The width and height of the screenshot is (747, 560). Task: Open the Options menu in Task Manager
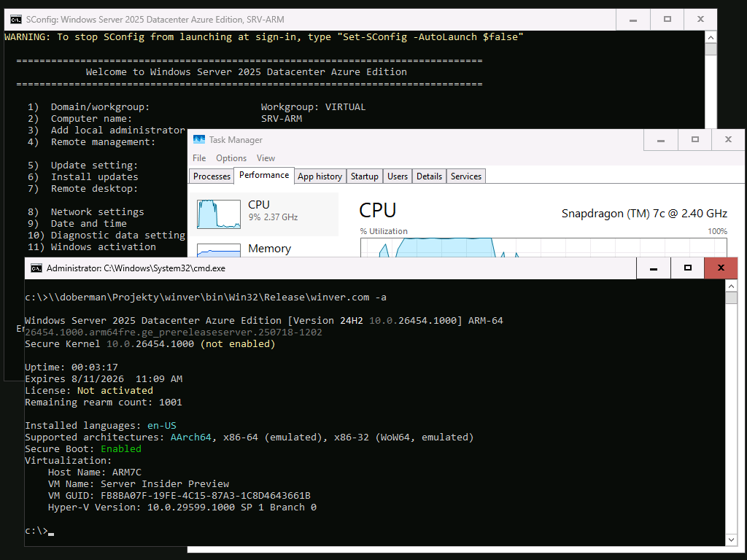click(231, 158)
